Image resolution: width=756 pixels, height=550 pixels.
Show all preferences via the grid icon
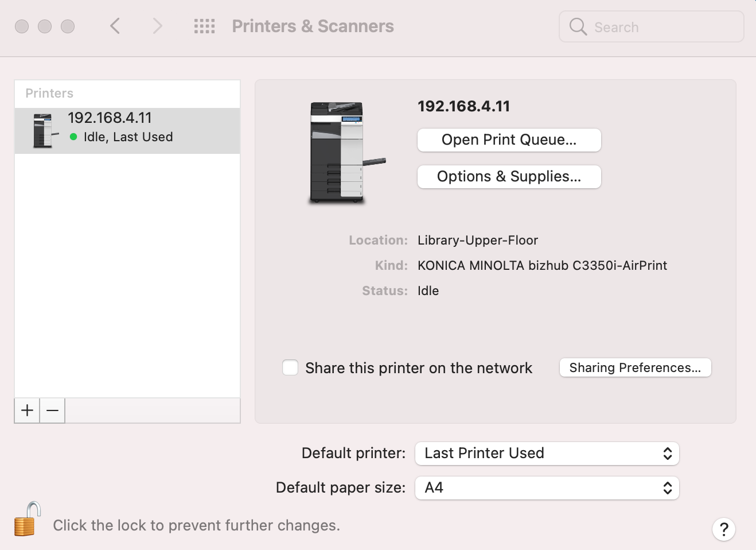(x=204, y=26)
